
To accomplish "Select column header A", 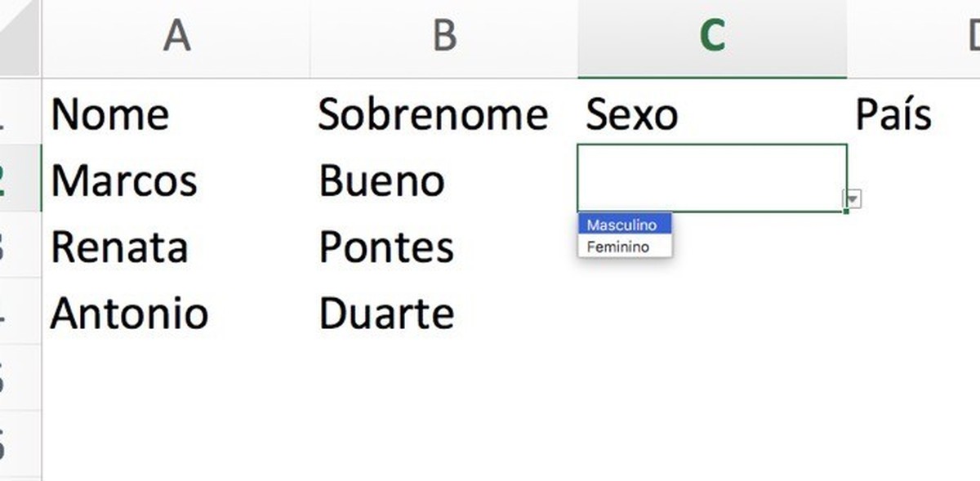I will click(175, 34).
